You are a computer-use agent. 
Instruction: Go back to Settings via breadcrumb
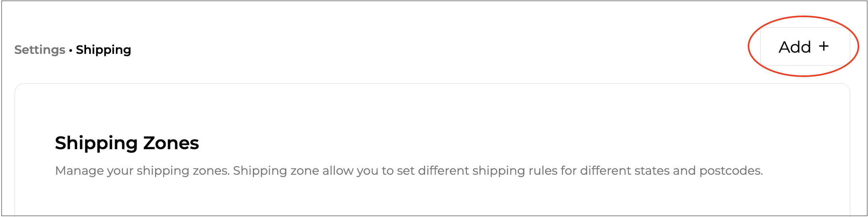(x=40, y=50)
